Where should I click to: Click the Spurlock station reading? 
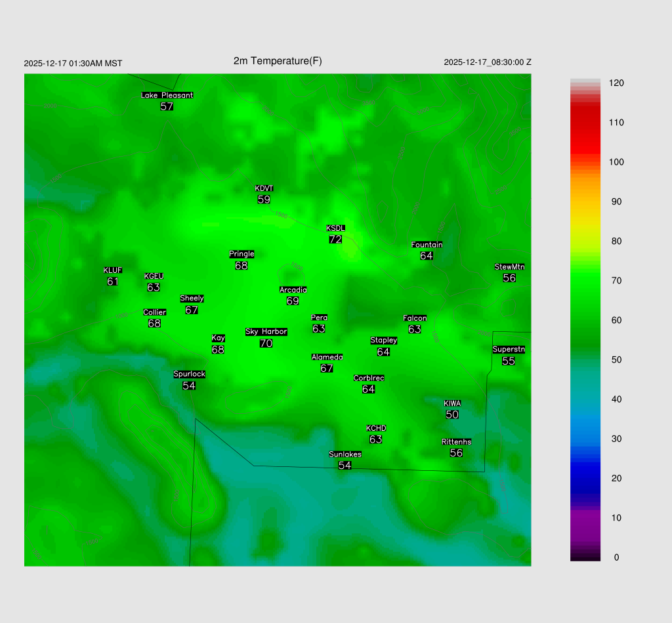(x=189, y=386)
